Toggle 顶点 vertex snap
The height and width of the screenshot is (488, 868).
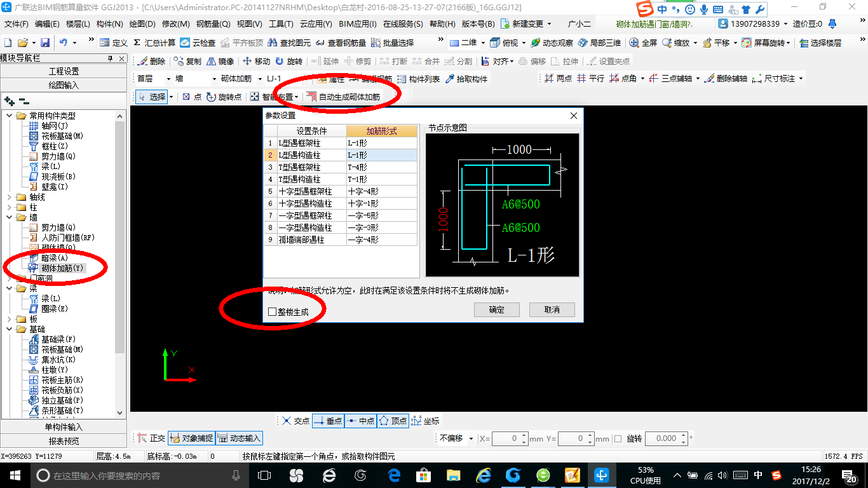(393, 421)
